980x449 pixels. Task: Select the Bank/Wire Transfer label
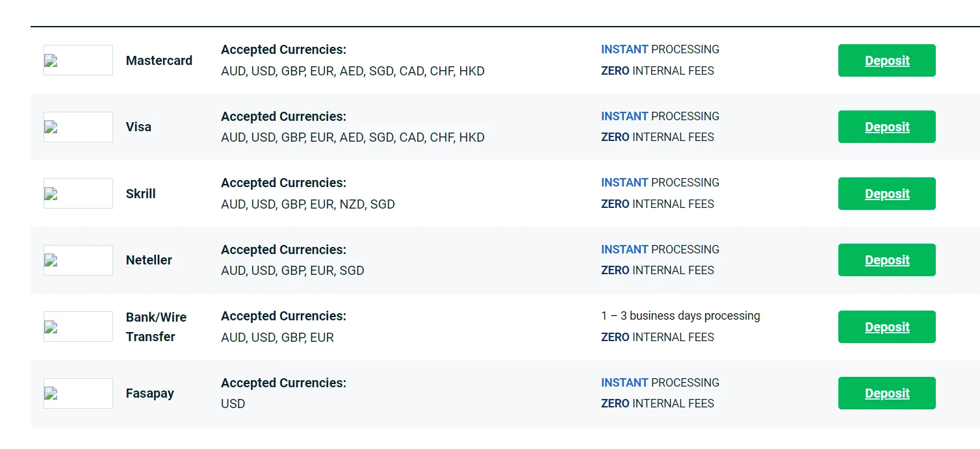[x=156, y=327]
